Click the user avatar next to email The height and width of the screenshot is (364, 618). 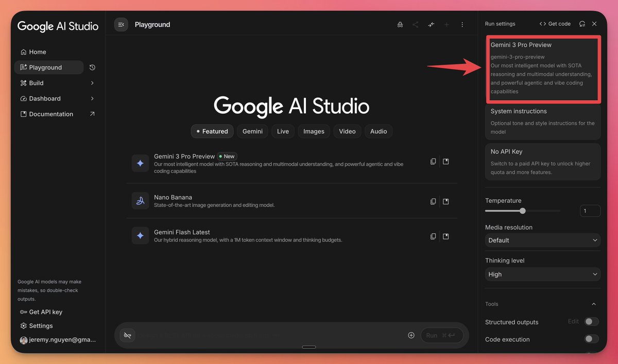coord(23,340)
